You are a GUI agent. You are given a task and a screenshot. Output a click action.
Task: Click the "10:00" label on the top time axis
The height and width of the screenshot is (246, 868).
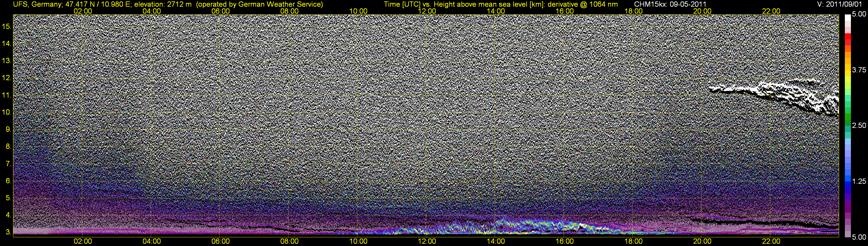358,11
